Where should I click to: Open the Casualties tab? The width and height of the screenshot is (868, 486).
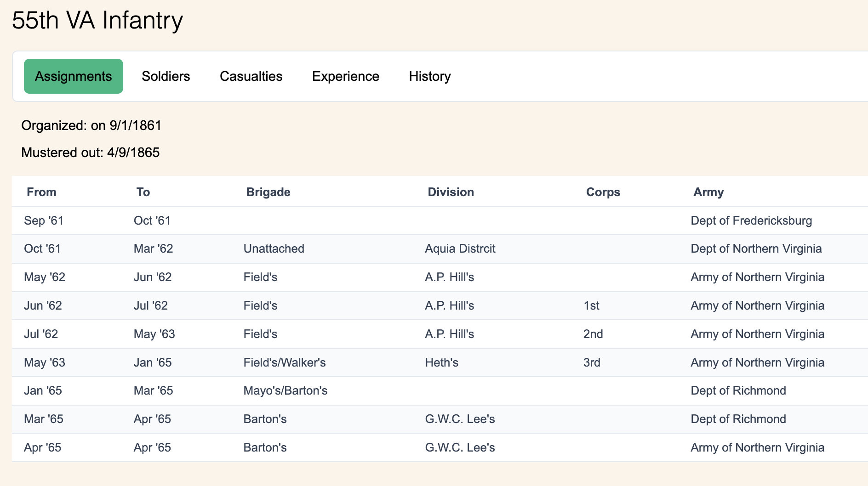tap(251, 76)
